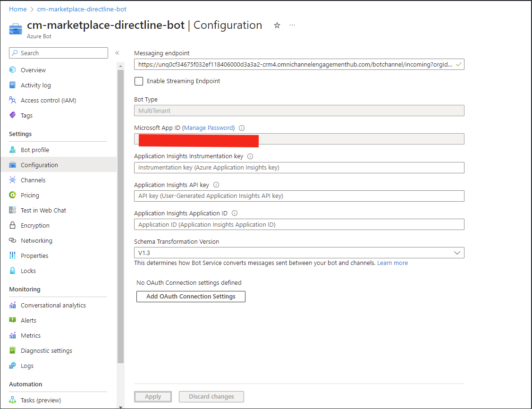Click the sidebar Search field
The height and width of the screenshot is (409, 532).
[x=59, y=53]
